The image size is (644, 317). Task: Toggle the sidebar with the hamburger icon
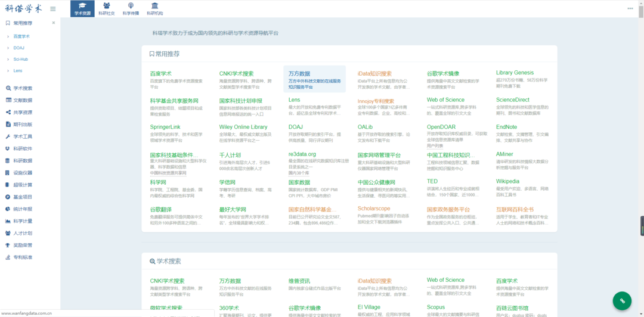[x=52, y=8]
